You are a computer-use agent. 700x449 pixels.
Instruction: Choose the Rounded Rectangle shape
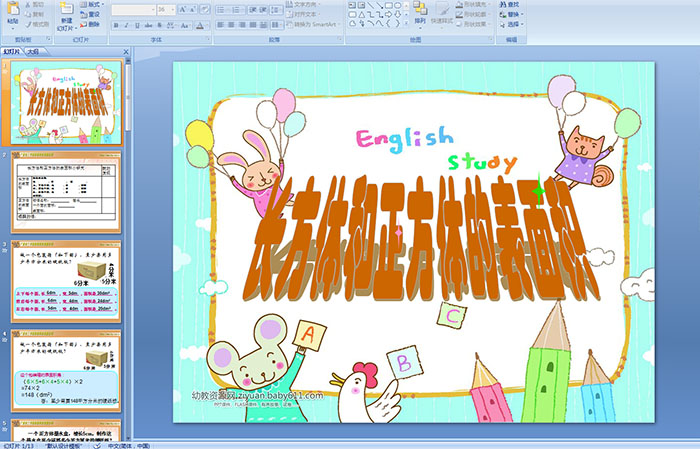(x=352, y=15)
